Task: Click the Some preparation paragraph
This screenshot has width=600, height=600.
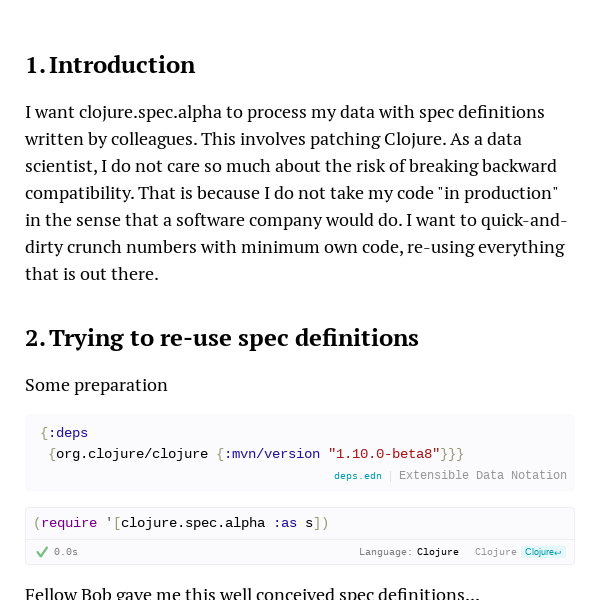Action: (96, 385)
